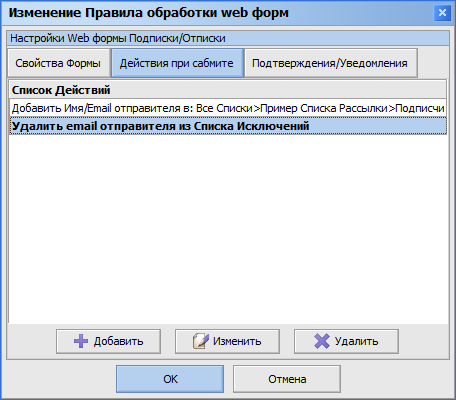Viewport: 456px width, 400px height.
Task: Click the X icon on Удалить
Action: pyautogui.click(x=322, y=341)
